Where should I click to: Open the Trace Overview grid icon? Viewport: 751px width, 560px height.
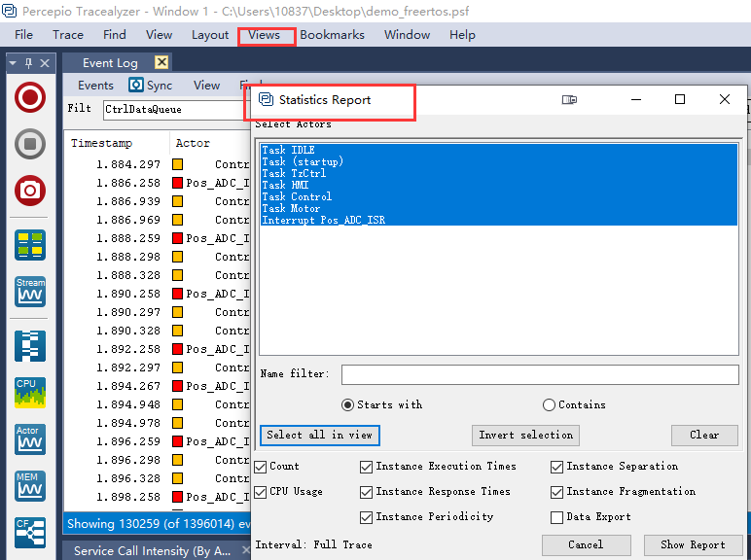30,245
